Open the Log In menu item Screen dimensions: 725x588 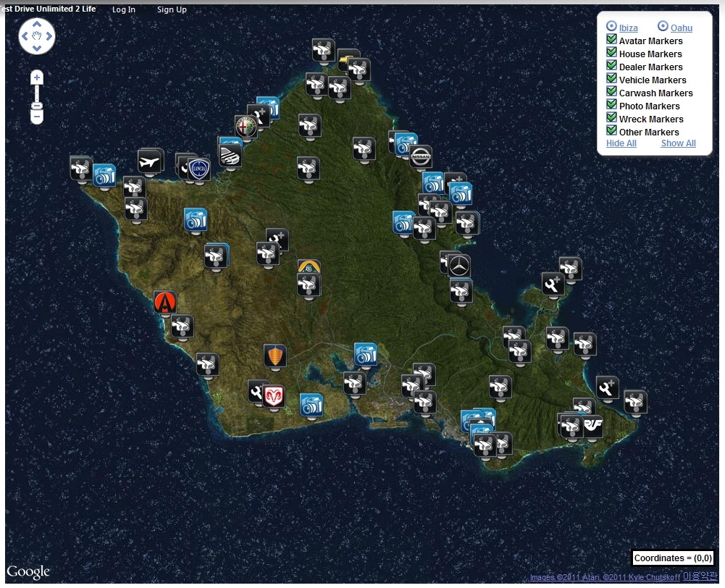point(124,9)
